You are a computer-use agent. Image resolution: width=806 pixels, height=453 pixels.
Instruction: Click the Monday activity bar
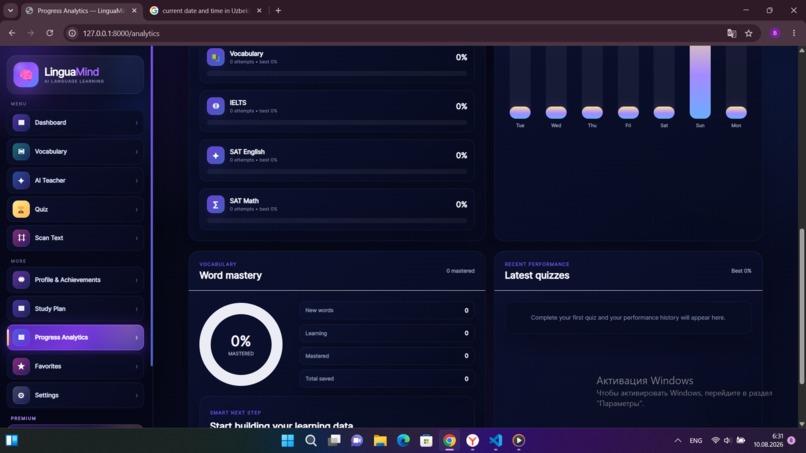[x=736, y=112]
